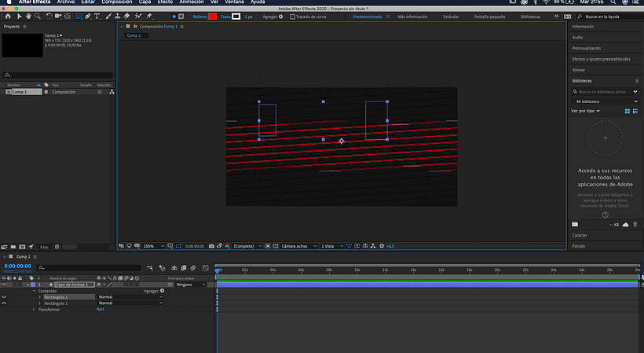
Task: Toggle Trazado de curva checkbox
Action: (292, 17)
